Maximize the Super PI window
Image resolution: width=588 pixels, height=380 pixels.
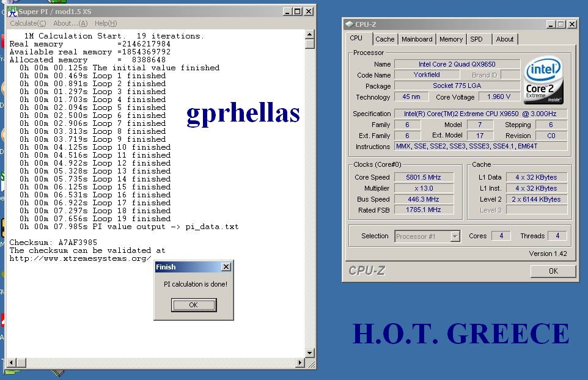298,12
